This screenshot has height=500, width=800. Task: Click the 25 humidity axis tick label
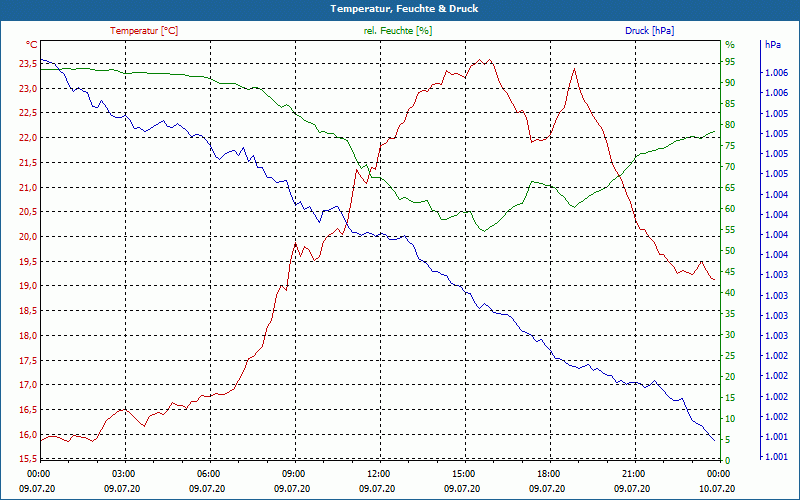coord(730,356)
